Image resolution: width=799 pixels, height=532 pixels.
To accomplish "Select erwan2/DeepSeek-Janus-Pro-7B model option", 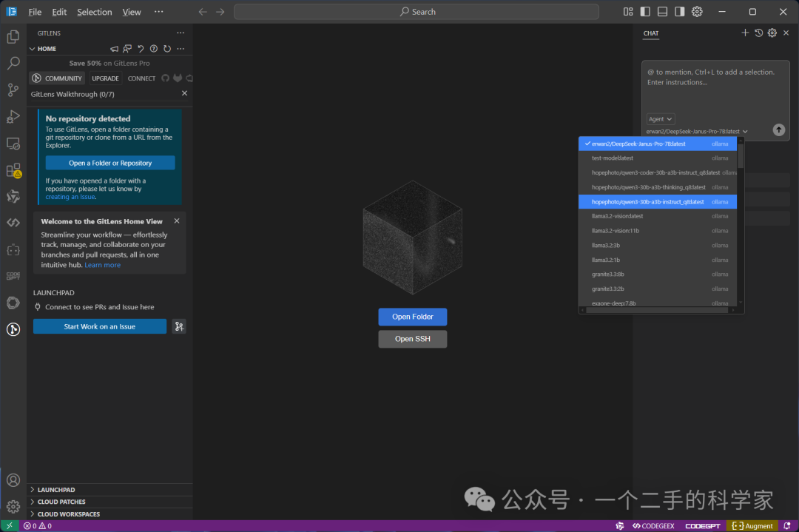I will [x=658, y=144].
